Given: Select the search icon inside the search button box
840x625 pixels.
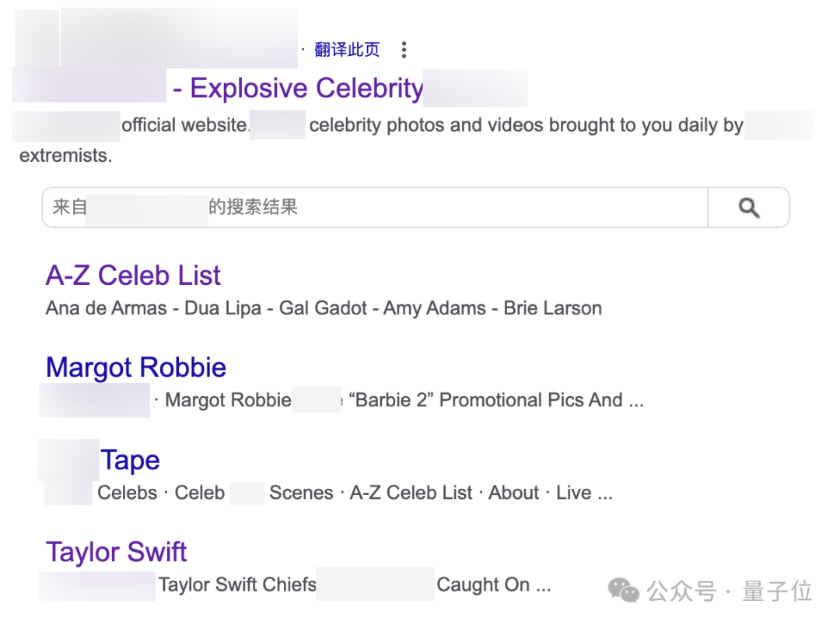Looking at the screenshot, I should (x=747, y=207).
